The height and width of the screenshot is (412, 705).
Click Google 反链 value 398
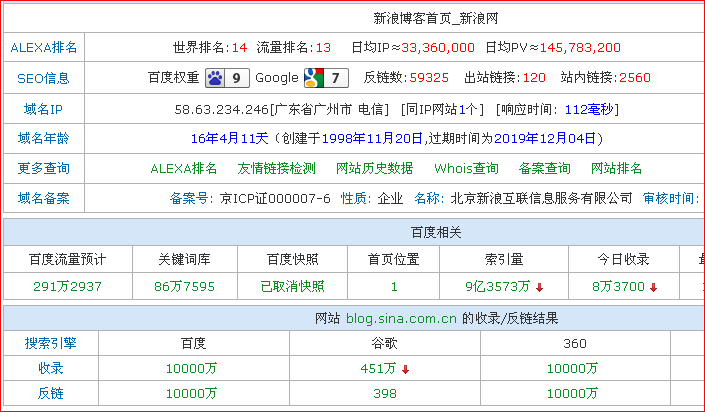click(x=385, y=394)
